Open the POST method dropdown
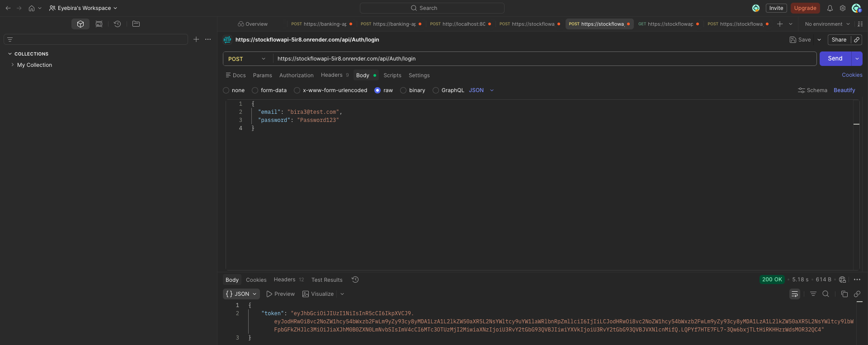This screenshot has height=345, width=868. click(247, 59)
